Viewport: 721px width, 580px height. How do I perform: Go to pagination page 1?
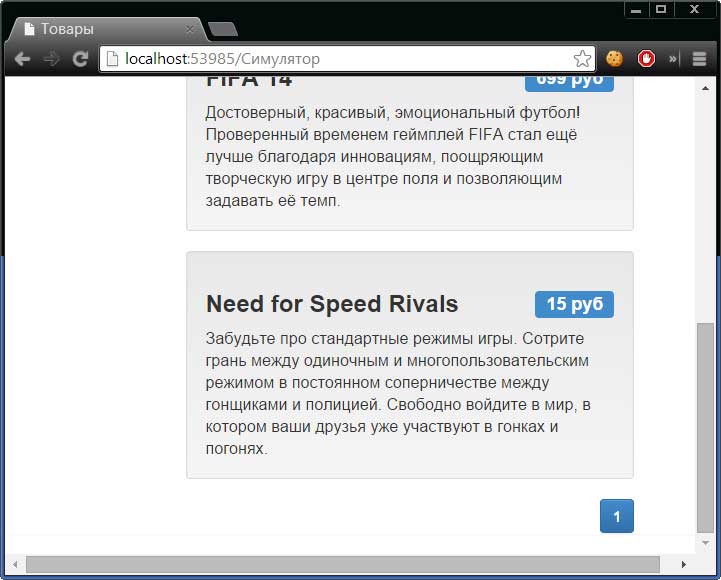(617, 516)
